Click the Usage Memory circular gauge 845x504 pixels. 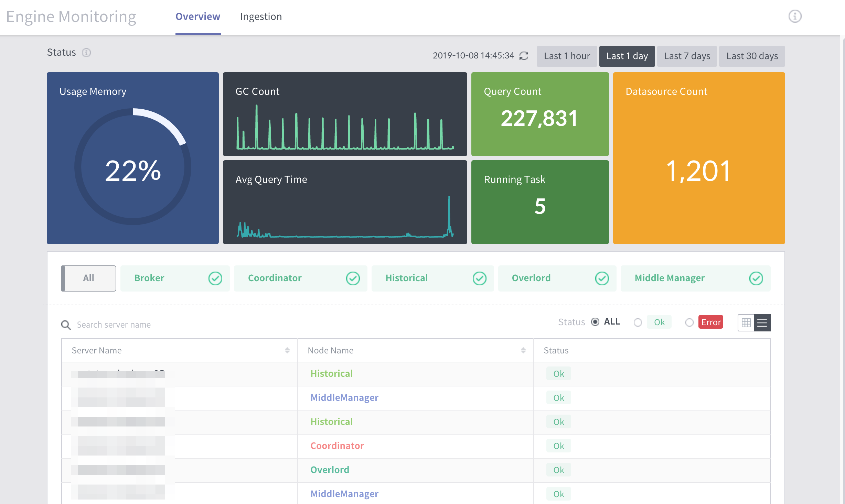tap(133, 167)
